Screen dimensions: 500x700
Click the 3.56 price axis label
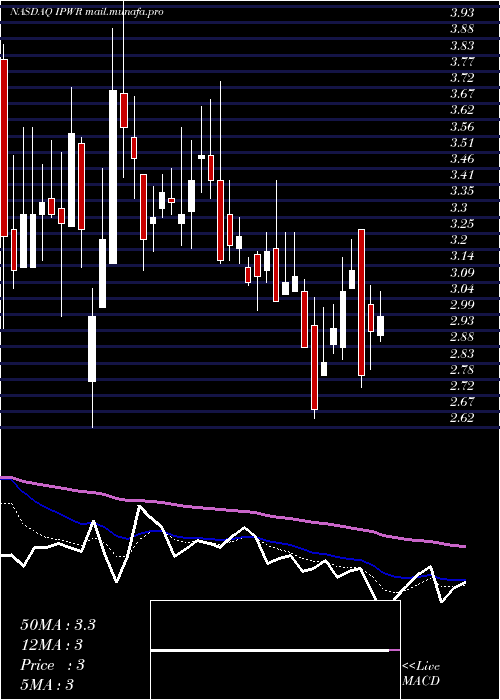[462, 126]
